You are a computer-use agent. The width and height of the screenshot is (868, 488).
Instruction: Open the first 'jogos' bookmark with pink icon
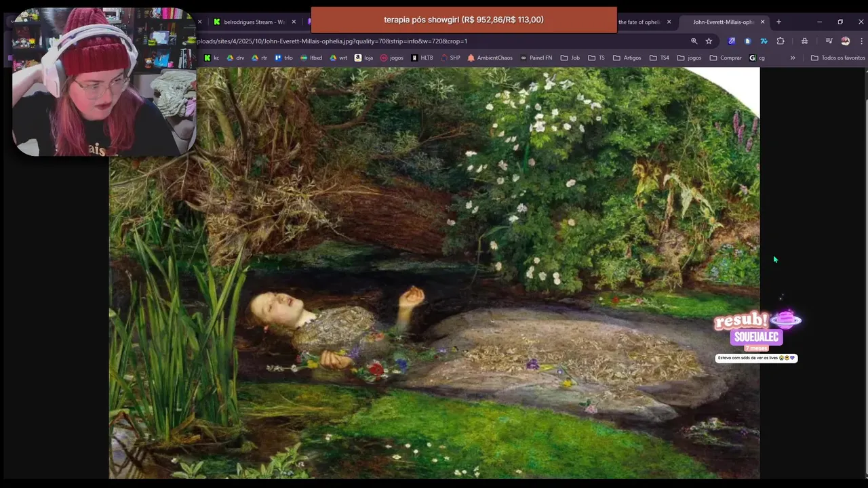[x=391, y=58]
